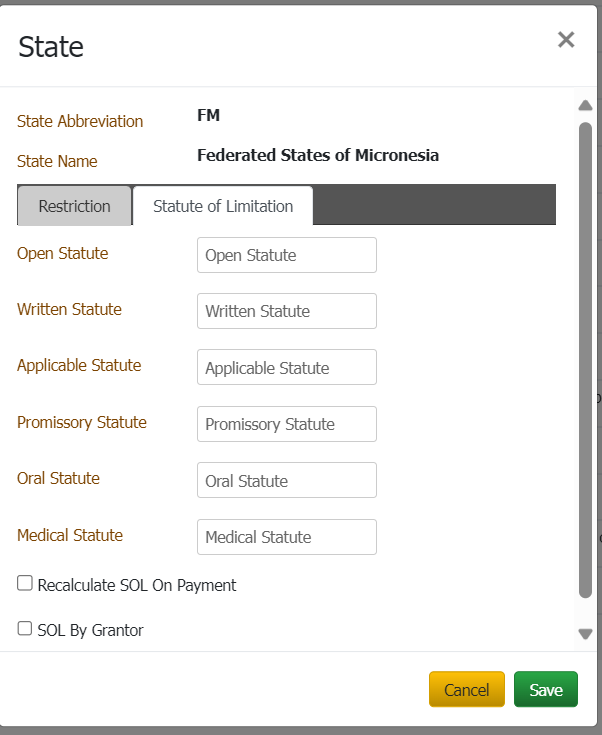
Task: Switch to the Restriction tab
Action: 74,206
